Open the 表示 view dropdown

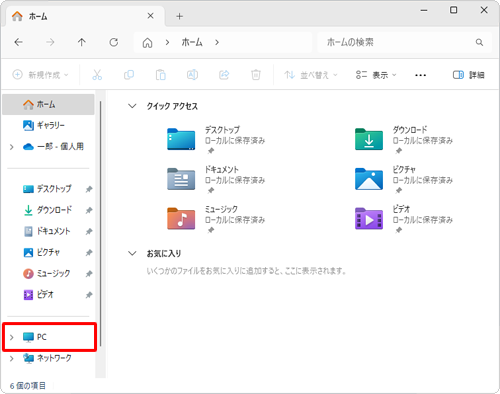click(376, 75)
